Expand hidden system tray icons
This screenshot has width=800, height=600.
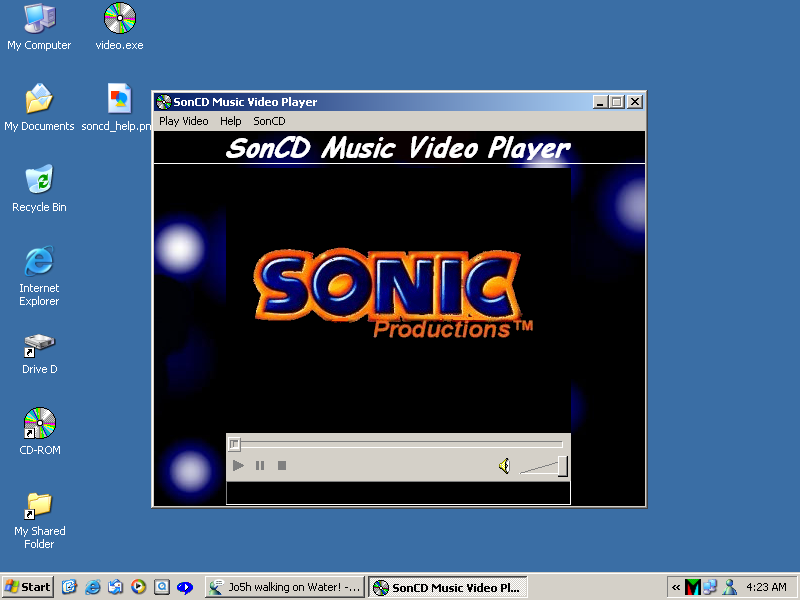coord(676,587)
